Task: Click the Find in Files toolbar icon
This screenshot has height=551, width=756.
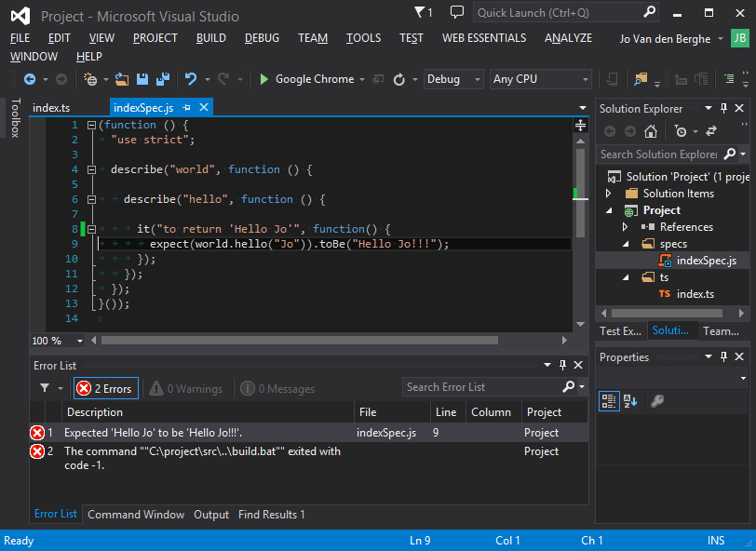Action: click(x=641, y=79)
